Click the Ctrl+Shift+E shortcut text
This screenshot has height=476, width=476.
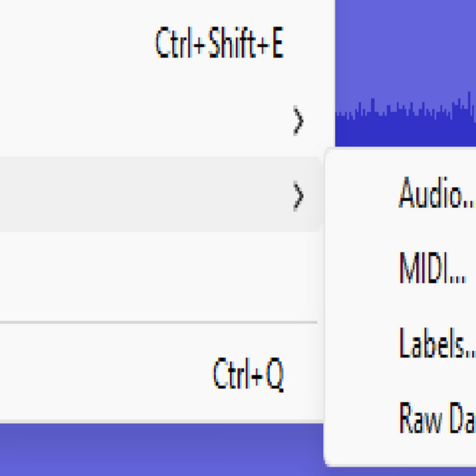pyautogui.click(x=219, y=45)
